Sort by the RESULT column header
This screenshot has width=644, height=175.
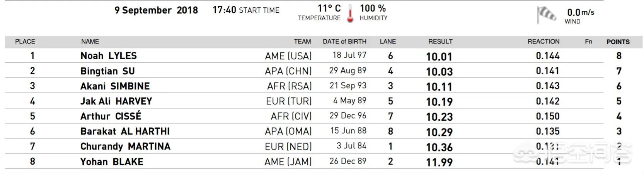440,42
